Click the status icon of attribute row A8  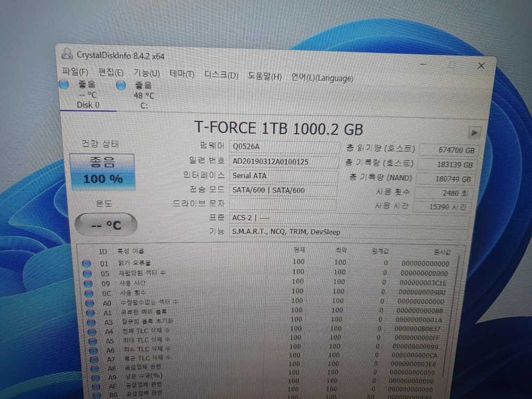tap(95, 369)
